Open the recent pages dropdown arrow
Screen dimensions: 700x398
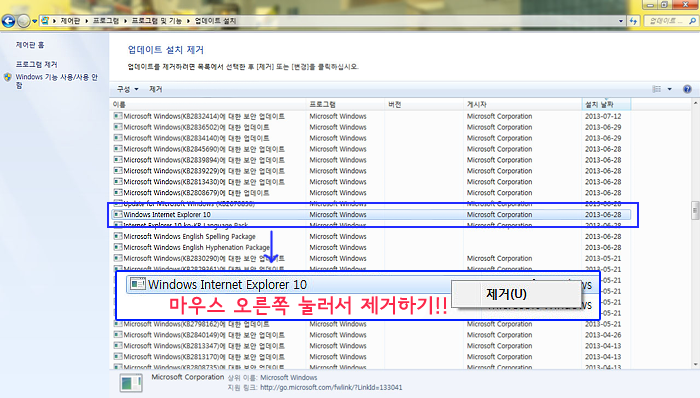34,21
